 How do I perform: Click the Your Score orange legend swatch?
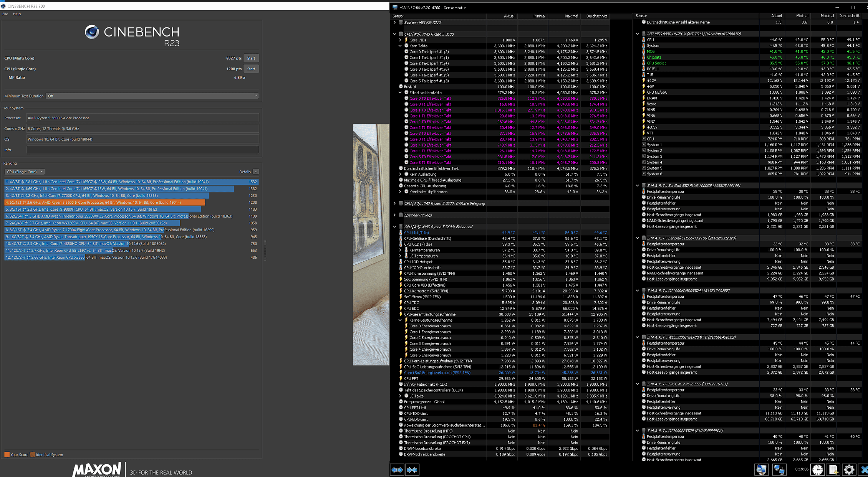coord(7,455)
